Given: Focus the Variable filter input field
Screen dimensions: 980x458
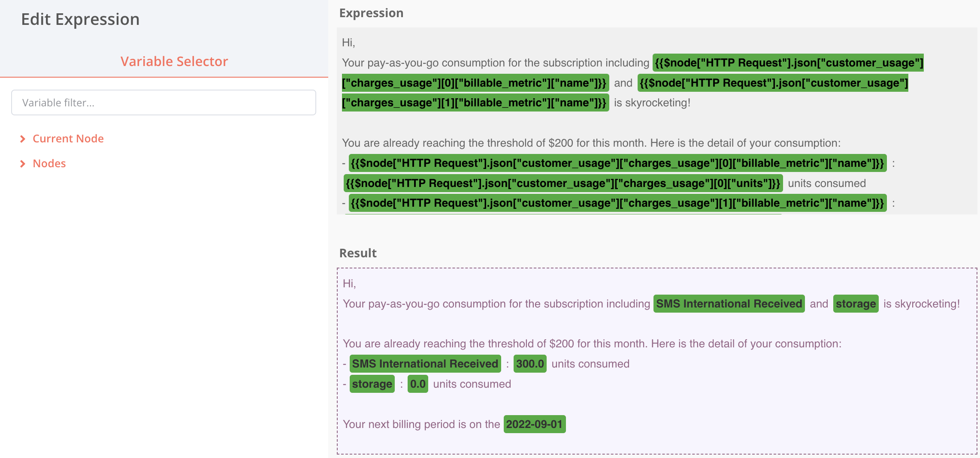Looking at the screenshot, I should pyautogui.click(x=163, y=102).
